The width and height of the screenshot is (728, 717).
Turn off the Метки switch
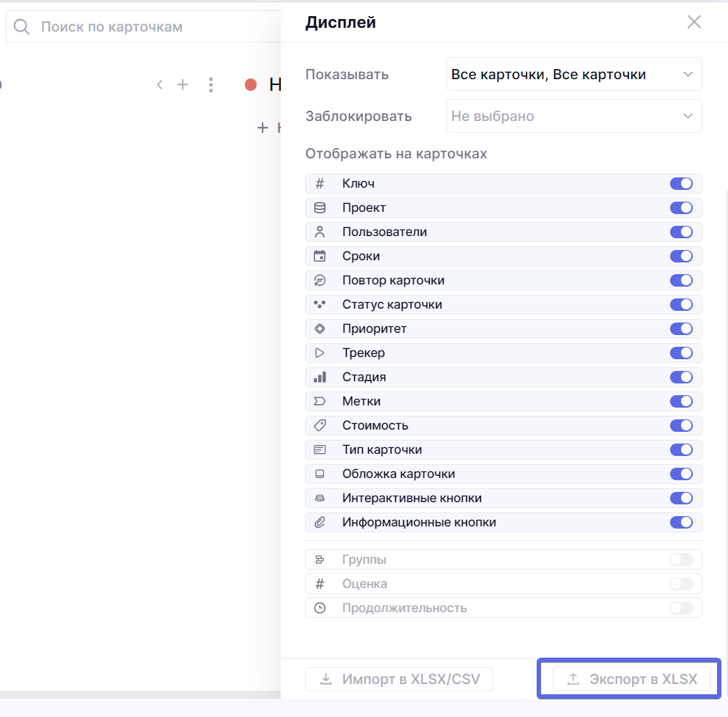681,402
